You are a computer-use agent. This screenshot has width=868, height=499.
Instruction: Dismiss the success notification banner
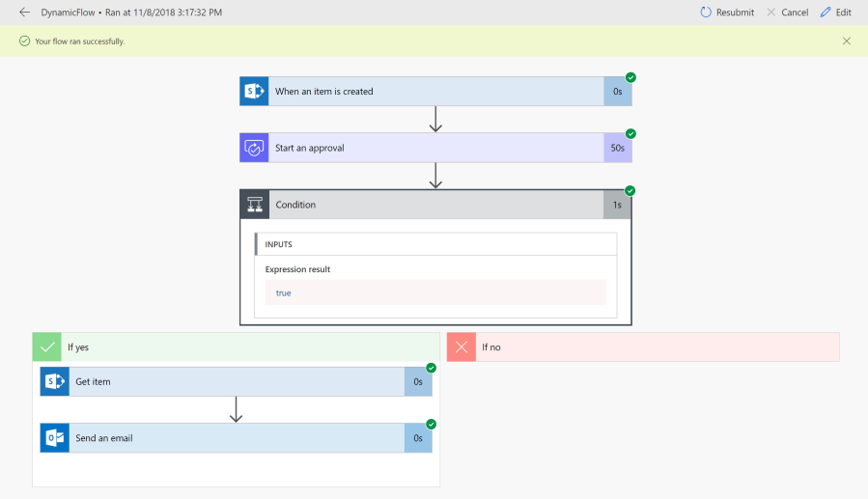pos(847,42)
